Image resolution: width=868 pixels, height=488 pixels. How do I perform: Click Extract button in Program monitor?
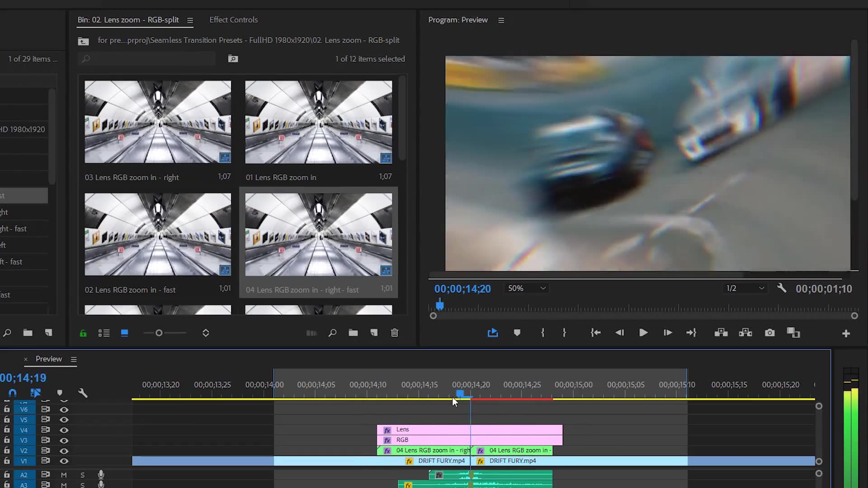point(745,333)
